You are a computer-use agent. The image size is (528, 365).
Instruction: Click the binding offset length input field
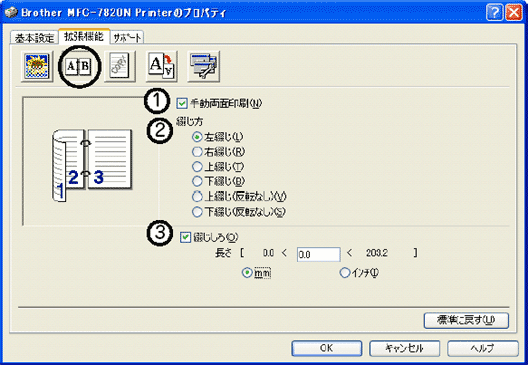[x=318, y=254]
